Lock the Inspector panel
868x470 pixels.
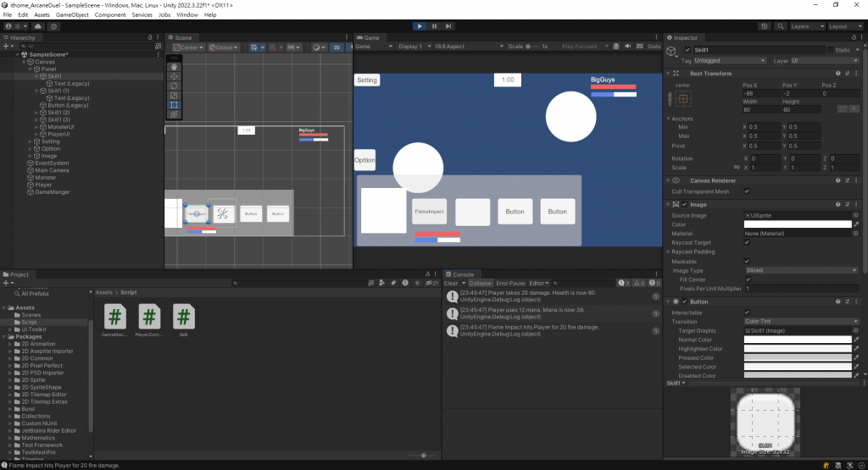[854, 37]
